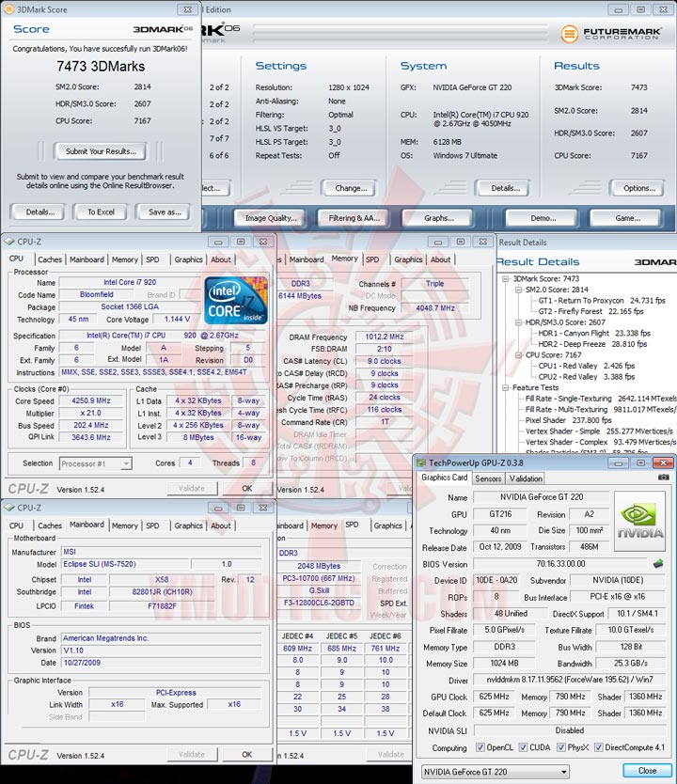Switch to the GPU-Z Sensors tab

point(488,478)
